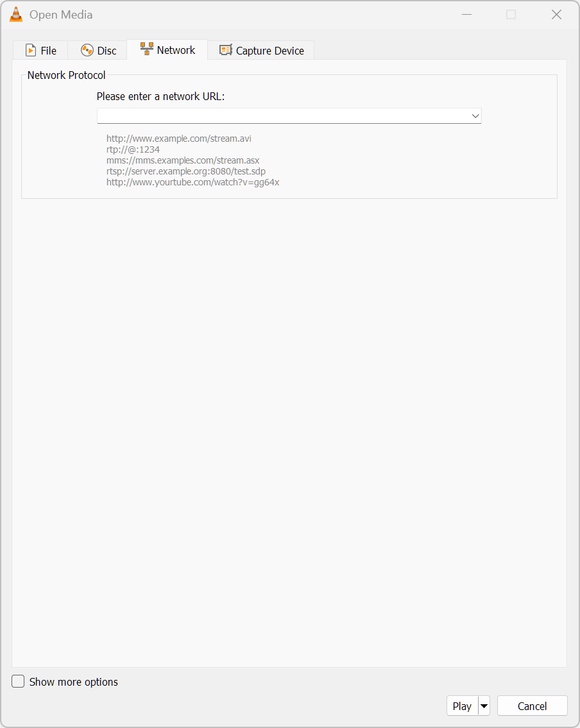This screenshot has height=728, width=580.
Task: Select the Network tab label
Action: click(x=176, y=49)
